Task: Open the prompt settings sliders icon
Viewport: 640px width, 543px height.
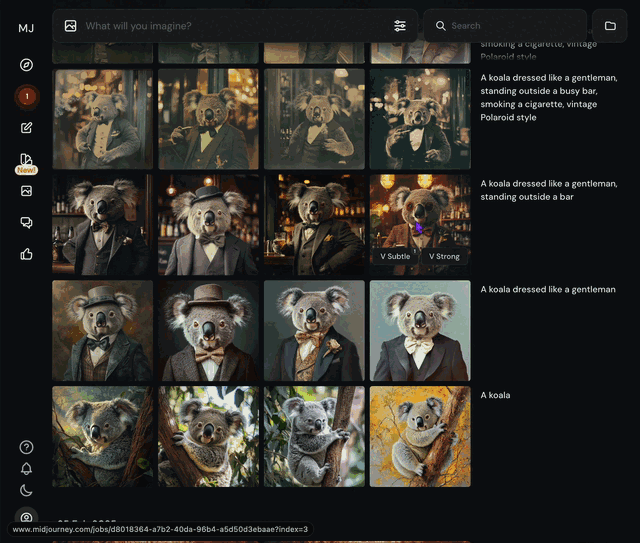Action: [400, 26]
